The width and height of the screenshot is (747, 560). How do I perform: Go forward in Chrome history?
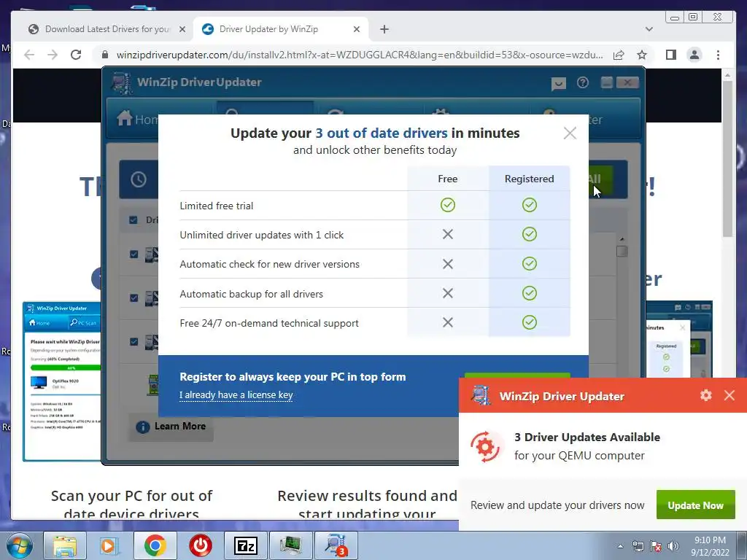[53, 55]
